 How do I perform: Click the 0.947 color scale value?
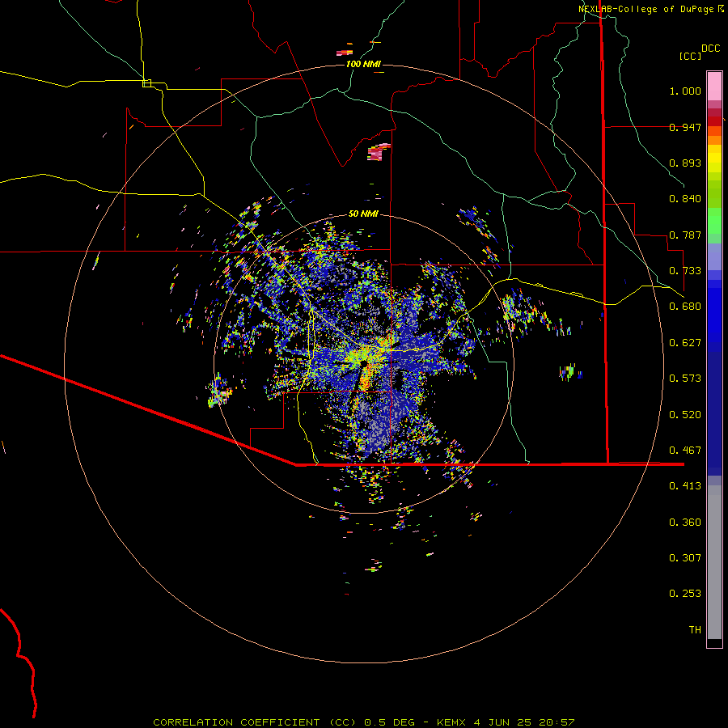(x=685, y=127)
